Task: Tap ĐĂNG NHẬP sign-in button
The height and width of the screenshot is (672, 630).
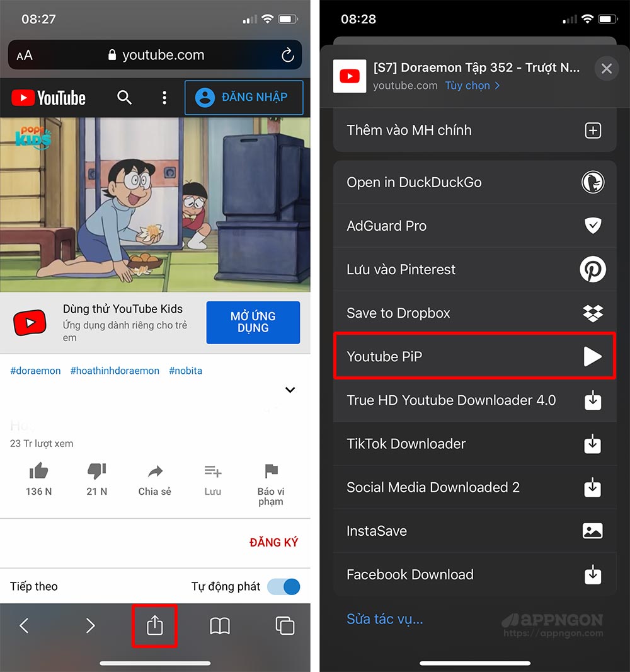Action: pos(244,97)
